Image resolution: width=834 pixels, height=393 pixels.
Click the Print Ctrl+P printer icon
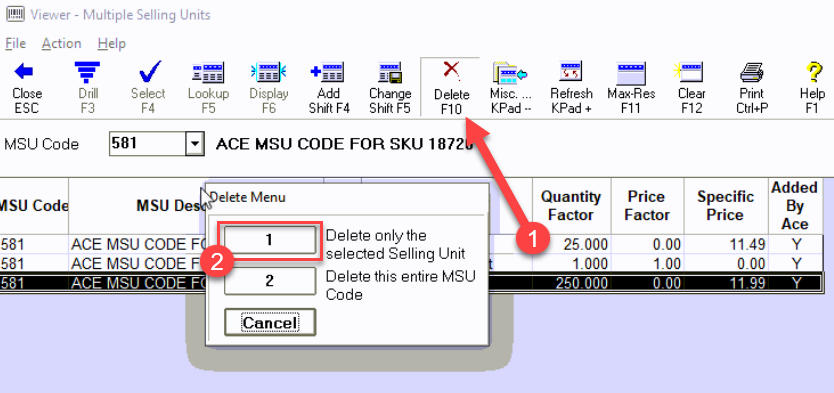(x=752, y=72)
